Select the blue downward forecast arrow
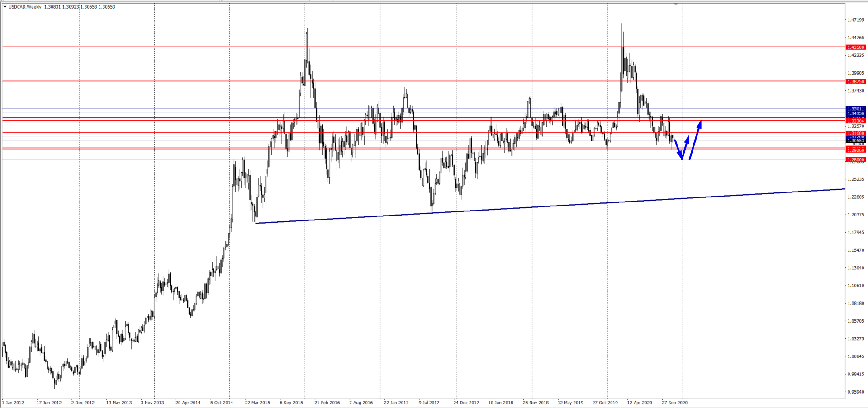Screen dimensions: 868x408 tap(678, 149)
